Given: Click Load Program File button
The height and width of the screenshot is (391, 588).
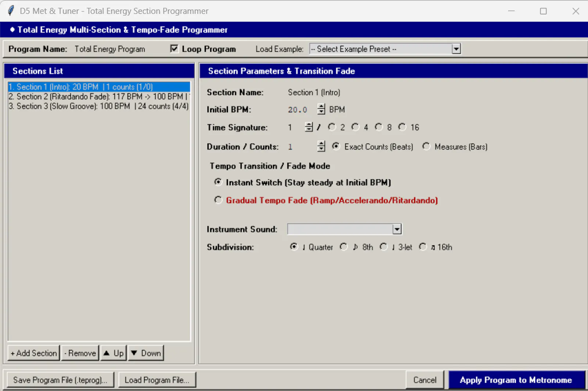Looking at the screenshot, I should tap(157, 380).
